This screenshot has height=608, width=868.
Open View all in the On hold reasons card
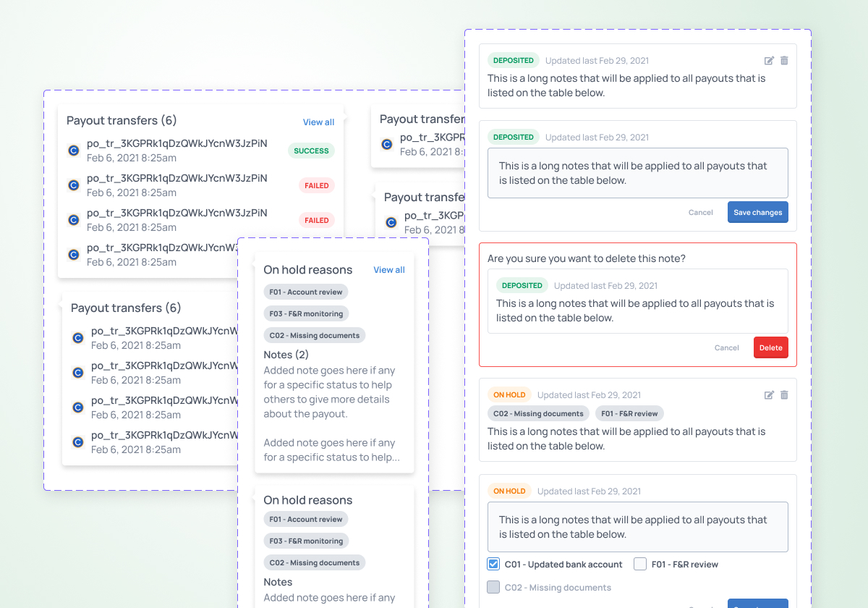coord(389,270)
